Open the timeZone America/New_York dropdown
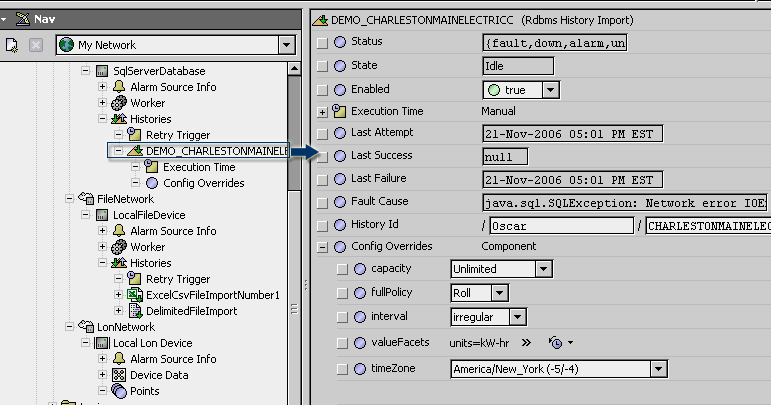Image resolution: width=771 pixels, height=405 pixels. (x=657, y=369)
